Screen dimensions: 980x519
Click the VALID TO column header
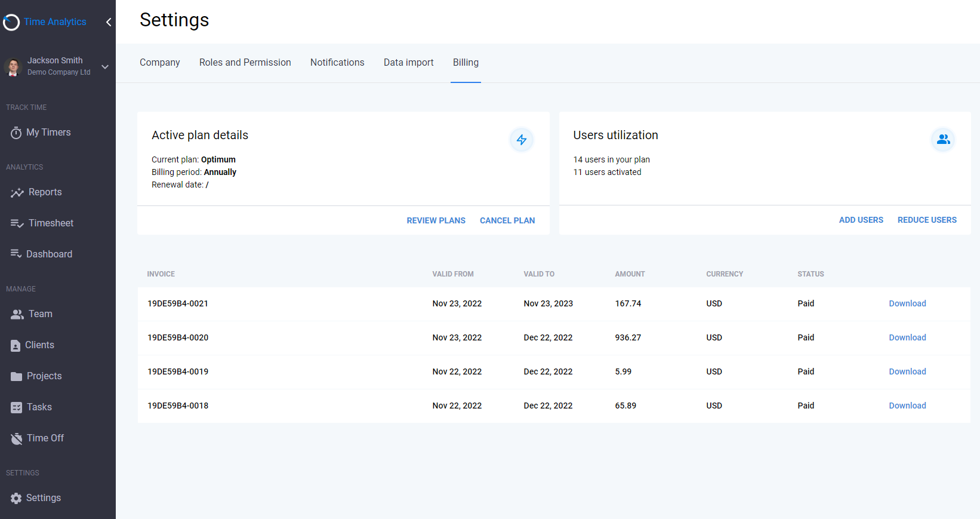pos(539,274)
